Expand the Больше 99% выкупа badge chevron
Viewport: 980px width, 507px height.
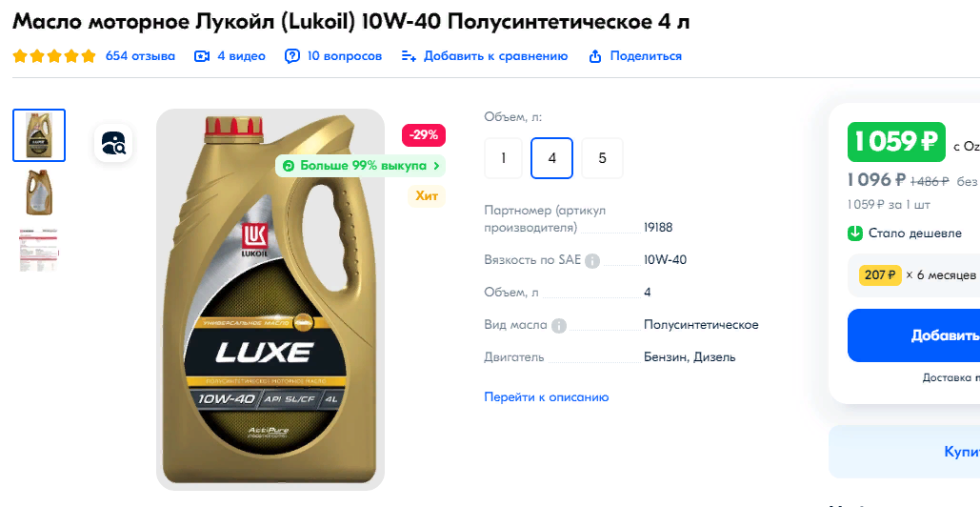(436, 166)
